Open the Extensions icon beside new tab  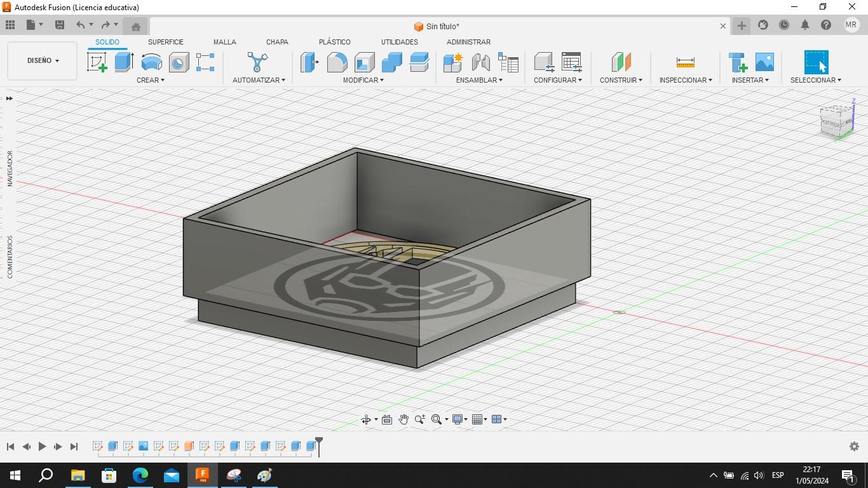point(763,25)
